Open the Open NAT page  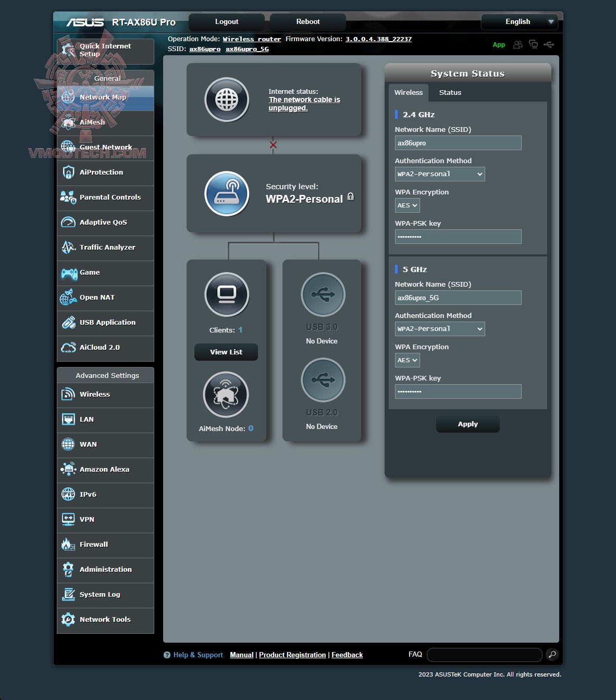click(105, 298)
